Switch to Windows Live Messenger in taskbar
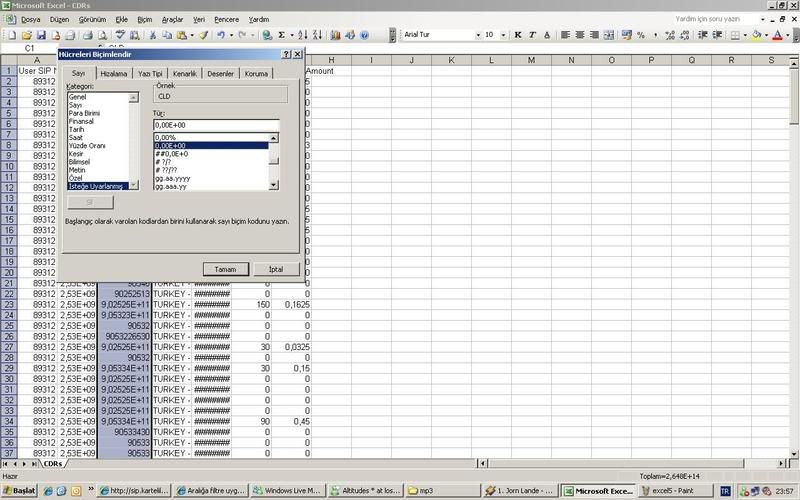 pos(288,491)
